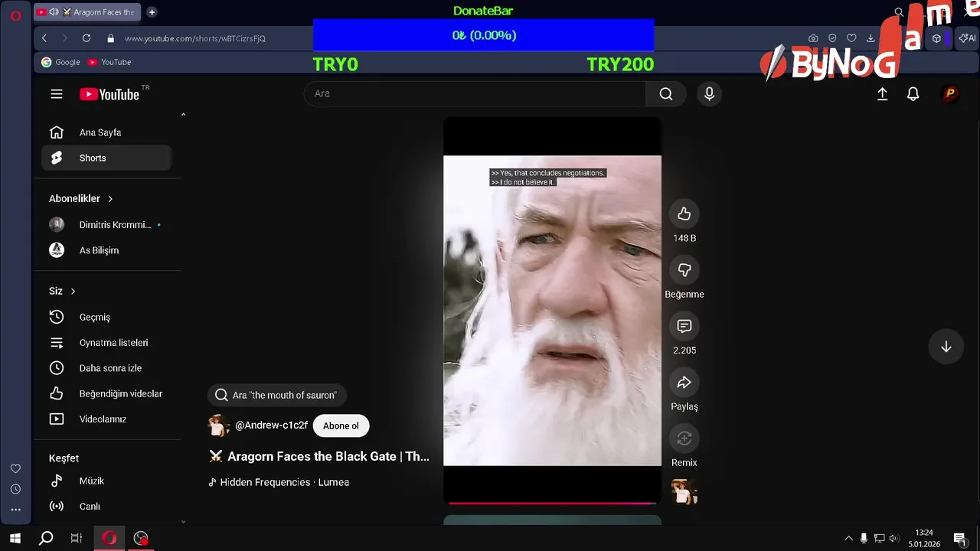This screenshot has height=551, width=980.
Task: Open Opera snapshot camera icon
Action: pos(813,38)
